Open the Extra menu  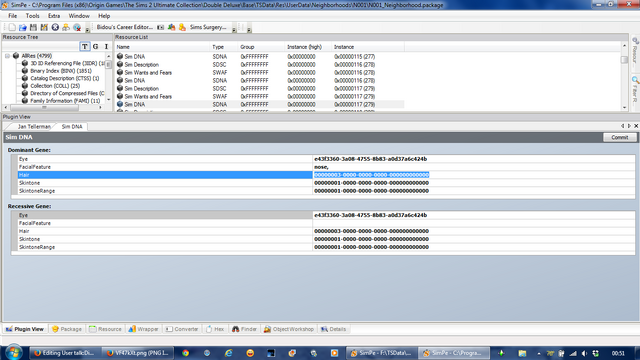(54, 16)
